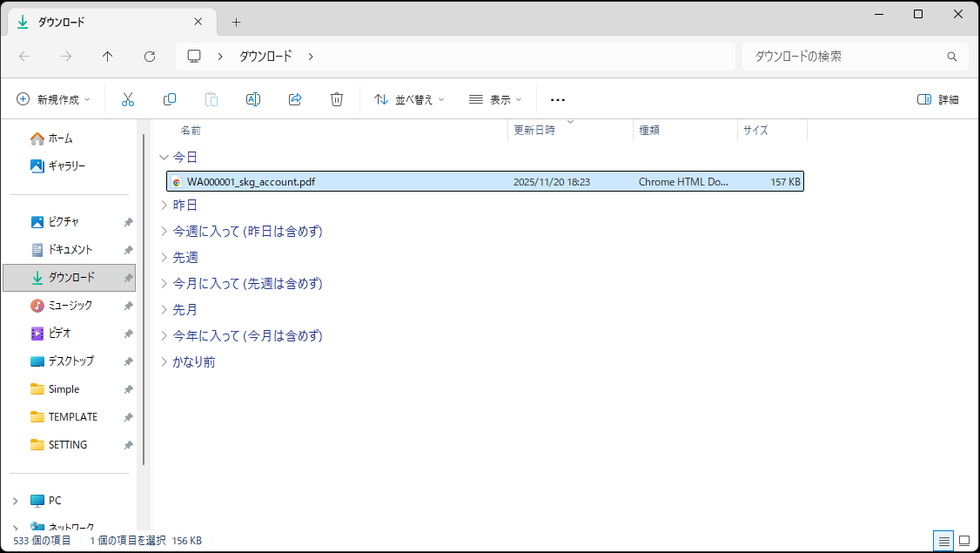Click the Rename icon in toolbar
The image size is (980, 553).
tap(253, 99)
